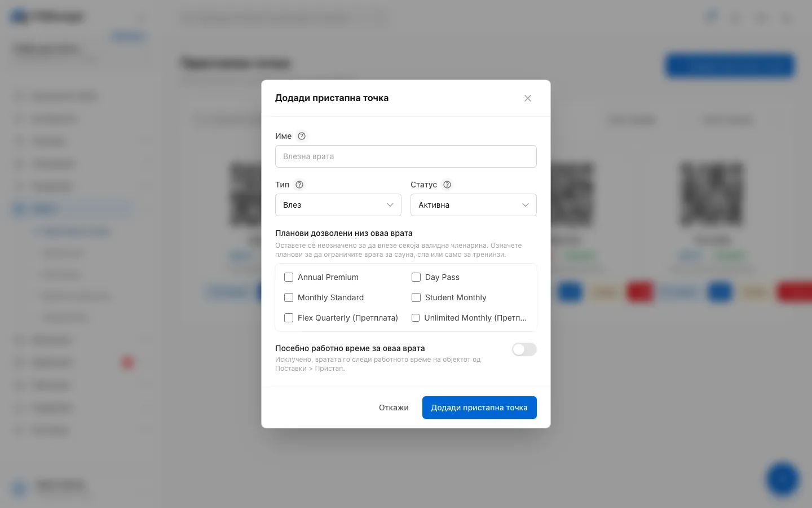Viewport: 812px width, 508px height.
Task: Click the help icon next to Име
Action: [302, 136]
